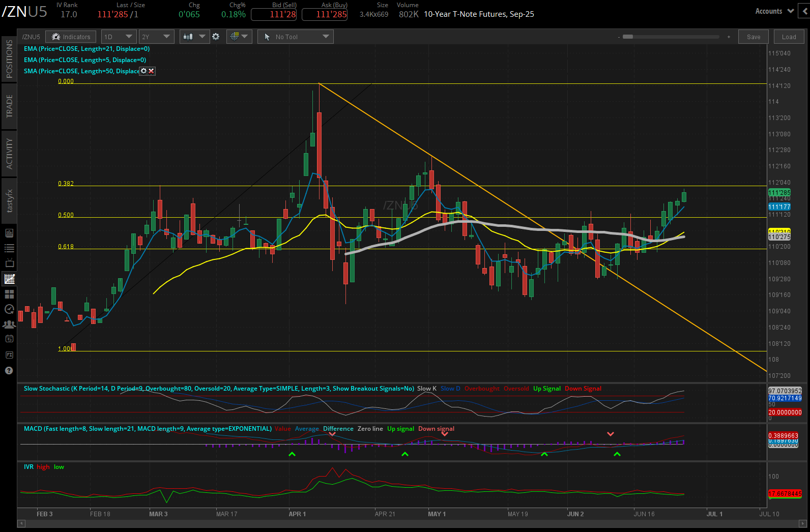Click the JUN 2 date axis label
Image resolution: width=810 pixels, height=532 pixels.
pyautogui.click(x=575, y=514)
